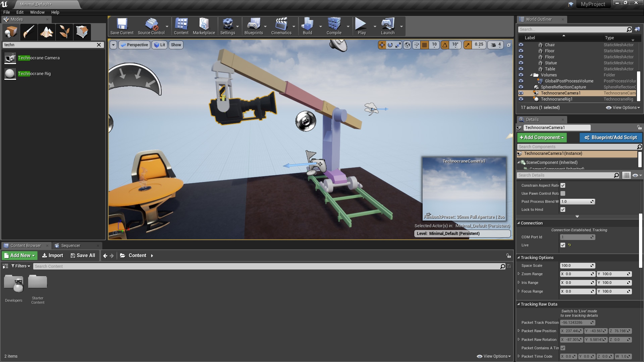The height and width of the screenshot is (362, 644).
Task: Select the Foliage mode icon
Action: (x=64, y=32)
